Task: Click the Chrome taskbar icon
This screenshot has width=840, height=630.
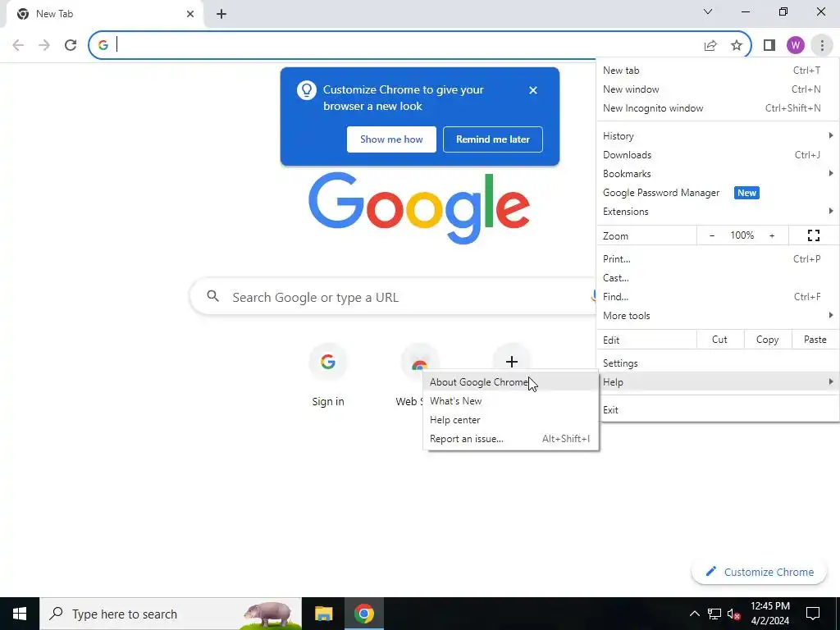Action: click(x=363, y=614)
